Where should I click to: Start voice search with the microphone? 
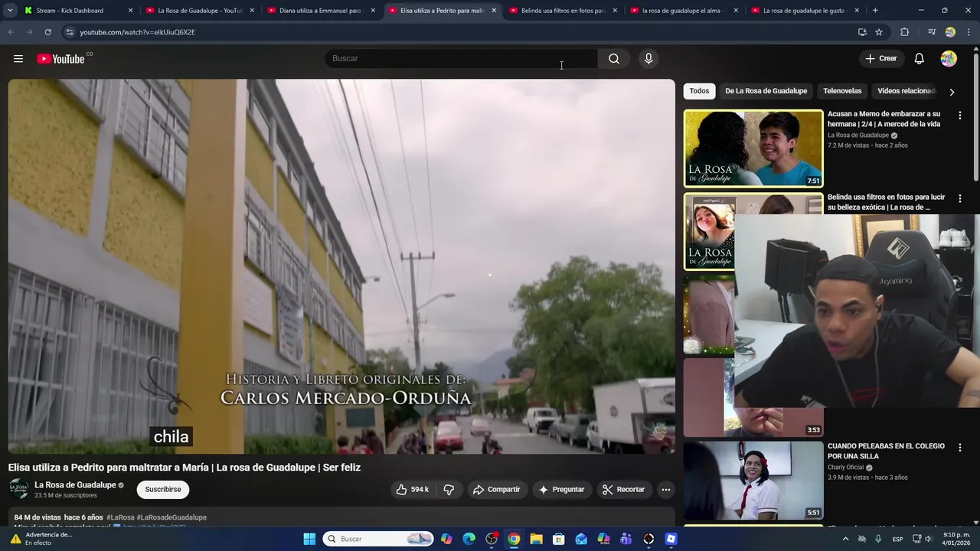click(x=648, y=59)
